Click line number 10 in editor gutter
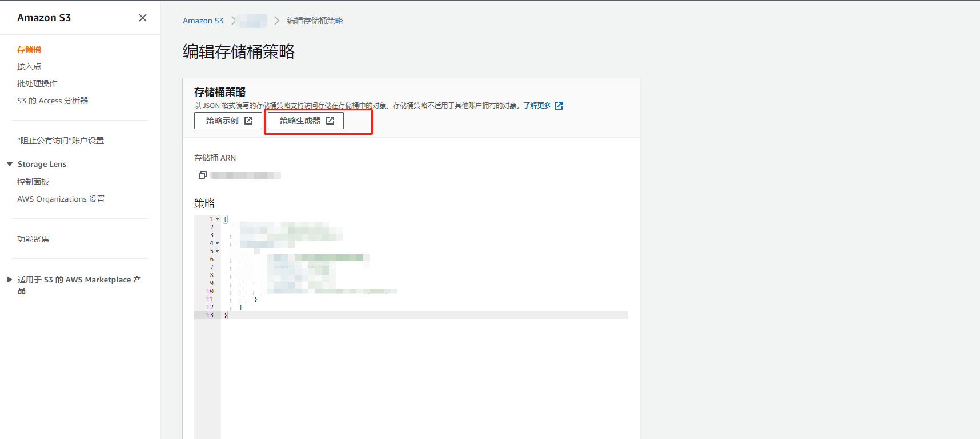 click(x=210, y=291)
